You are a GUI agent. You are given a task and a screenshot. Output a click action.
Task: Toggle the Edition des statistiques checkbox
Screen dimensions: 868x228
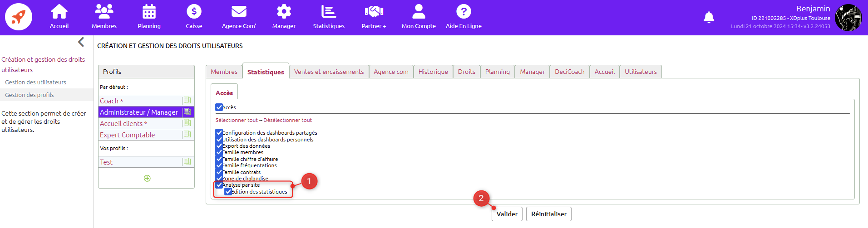click(x=228, y=192)
